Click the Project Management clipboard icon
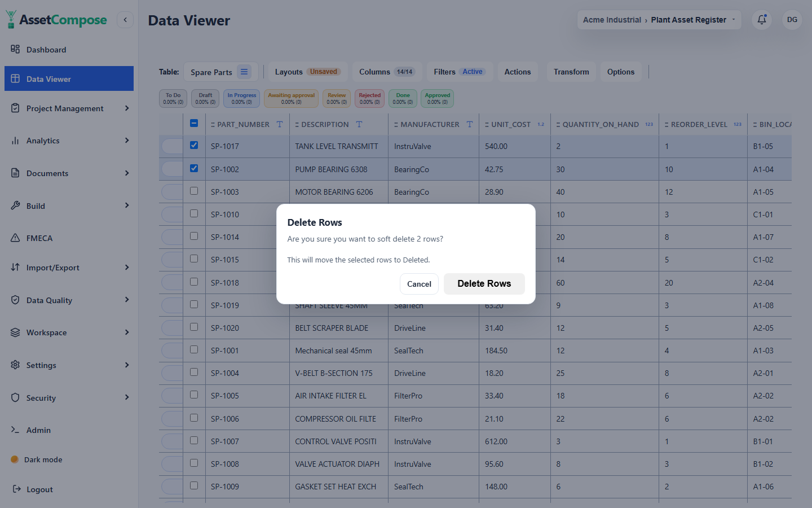The width and height of the screenshot is (812, 508). point(15,108)
